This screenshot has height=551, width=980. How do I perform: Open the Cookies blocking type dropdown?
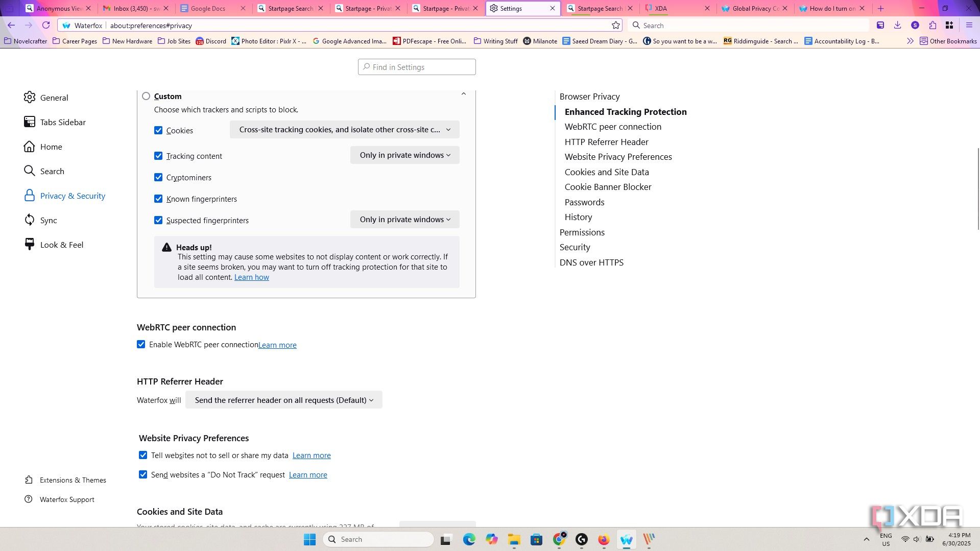point(345,130)
